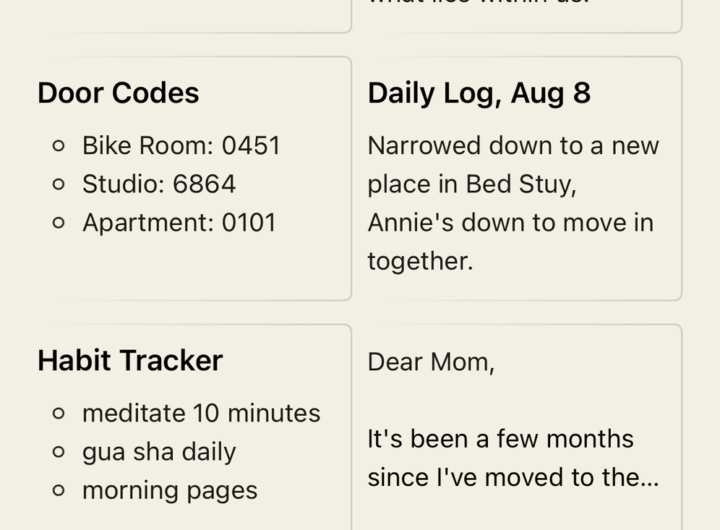Click the bullet before morning pages
Image resolution: width=720 pixels, height=530 pixels.
(59, 491)
